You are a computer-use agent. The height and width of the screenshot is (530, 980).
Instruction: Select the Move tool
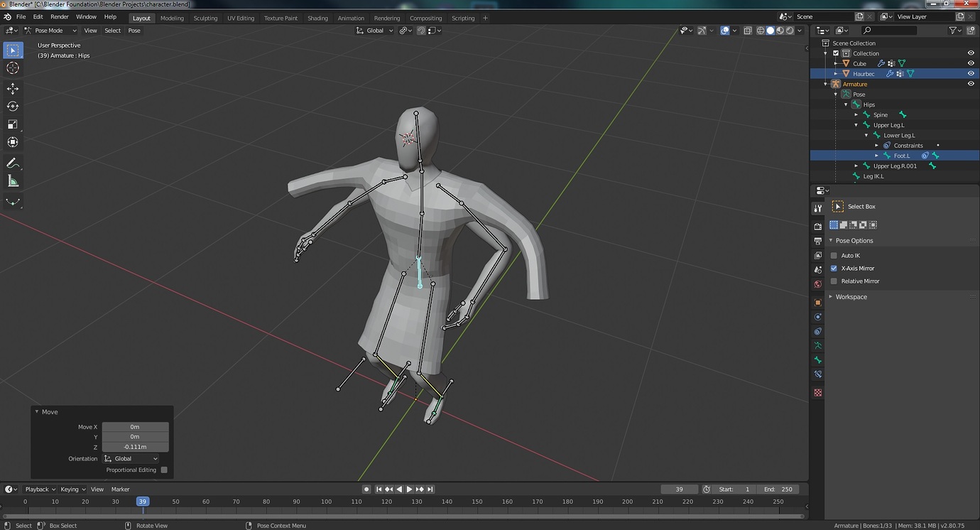[x=13, y=88]
